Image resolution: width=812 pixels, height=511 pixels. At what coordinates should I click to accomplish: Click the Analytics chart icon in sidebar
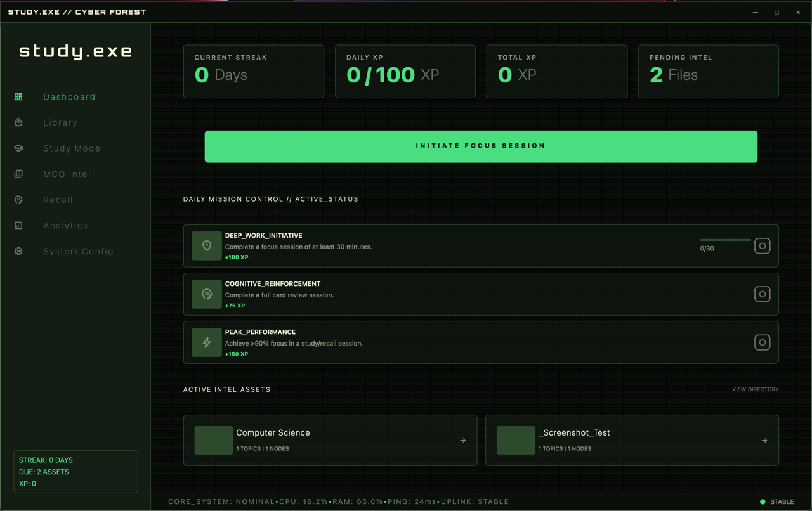18,226
